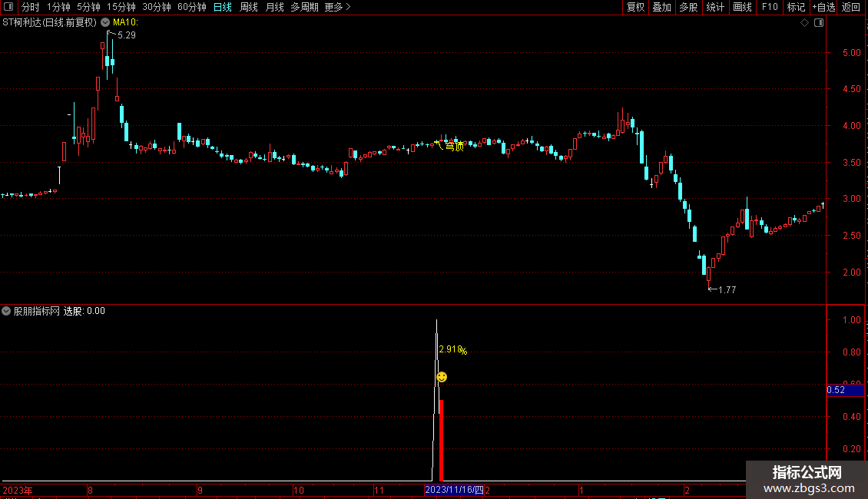Click the 标记 mark button
This screenshot has width=868, height=499.
[796, 7]
